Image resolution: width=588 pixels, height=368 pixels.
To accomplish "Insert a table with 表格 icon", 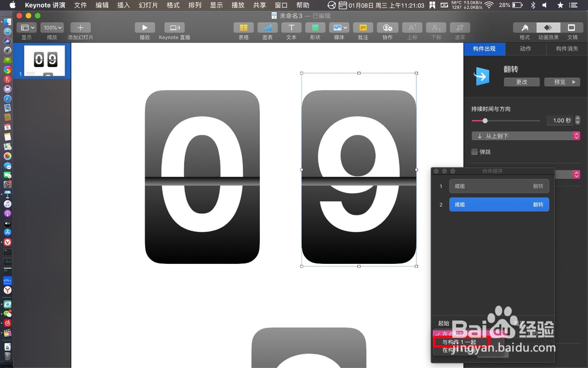I will click(243, 28).
